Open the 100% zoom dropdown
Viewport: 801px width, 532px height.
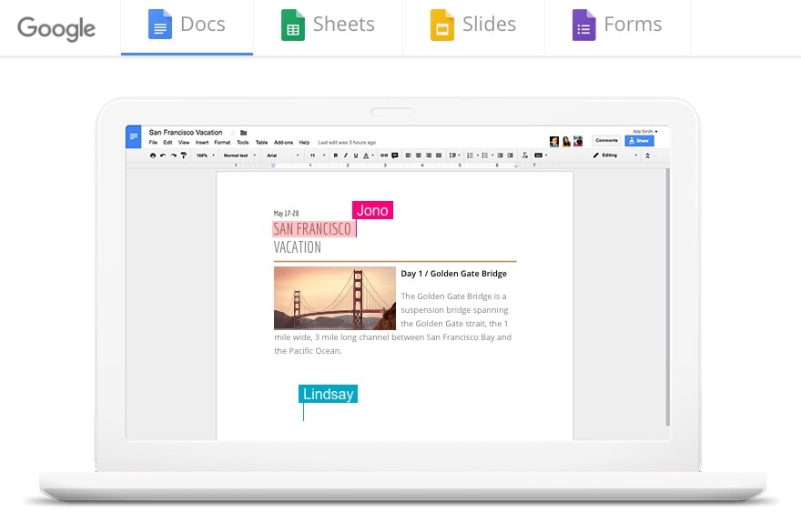pyautogui.click(x=206, y=156)
